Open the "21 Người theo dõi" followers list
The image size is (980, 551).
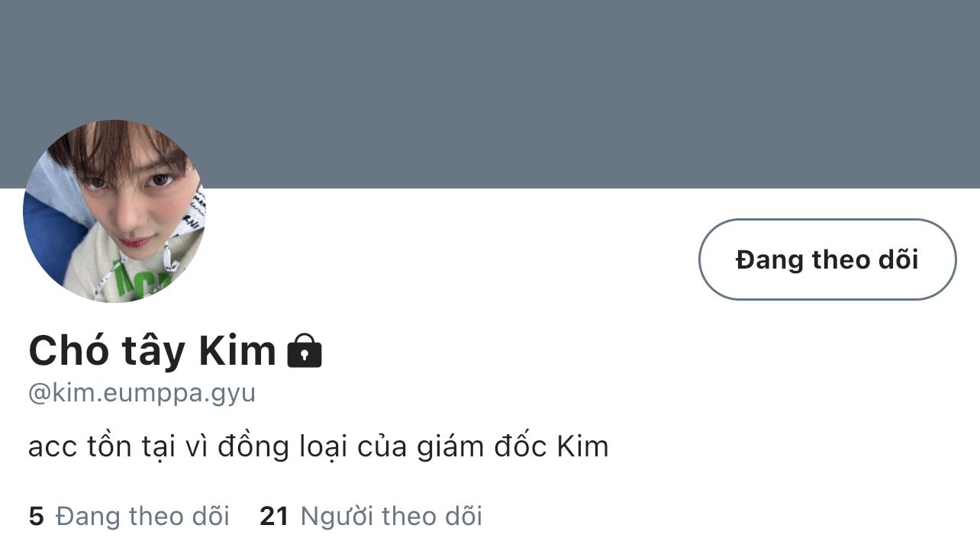click(371, 517)
